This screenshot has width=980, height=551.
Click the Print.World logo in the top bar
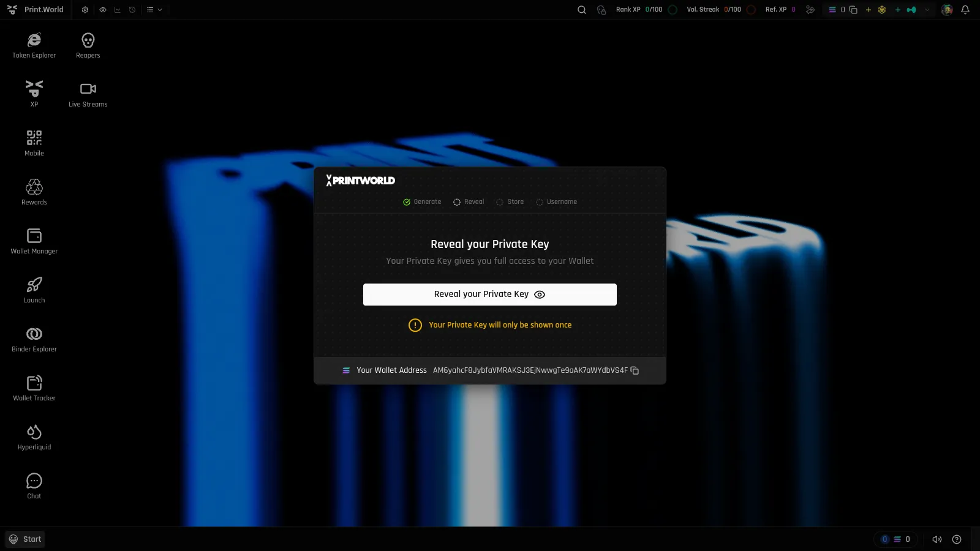pyautogui.click(x=36, y=10)
